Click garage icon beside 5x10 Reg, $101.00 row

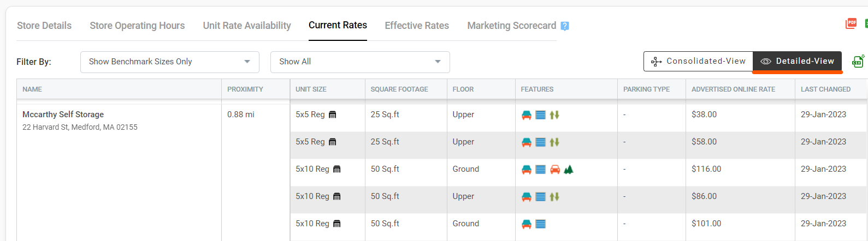pyautogui.click(x=336, y=224)
